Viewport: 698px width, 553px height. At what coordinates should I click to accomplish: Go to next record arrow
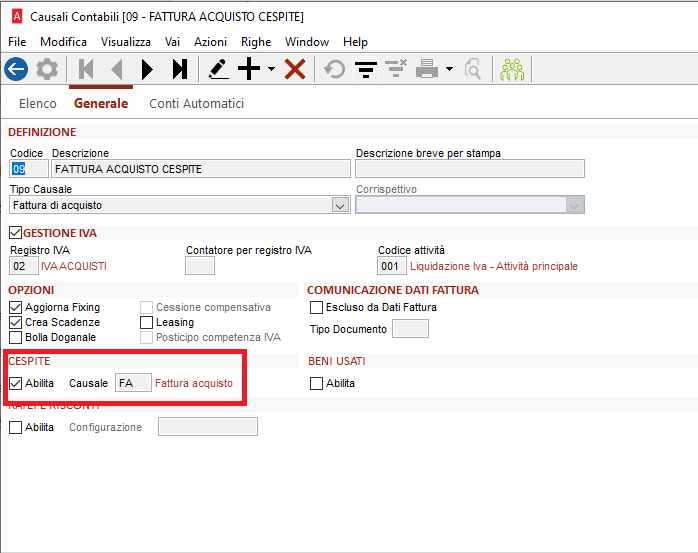click(147, 69)
